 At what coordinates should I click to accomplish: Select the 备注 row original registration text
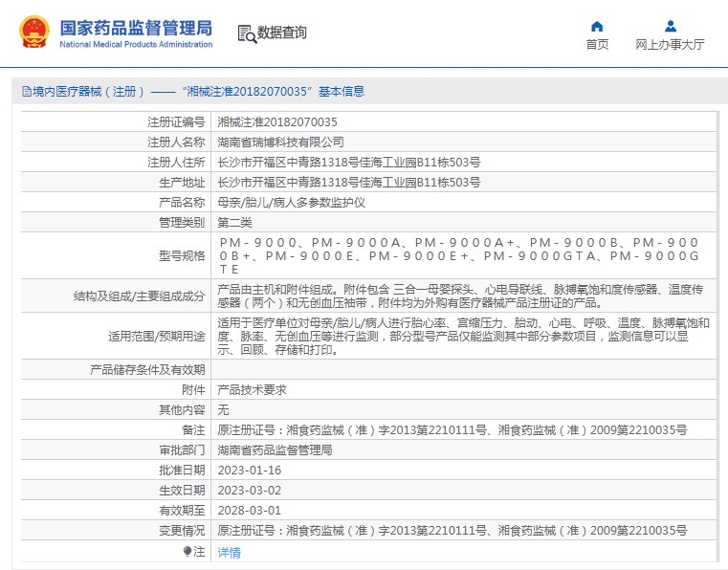point(452,430)
